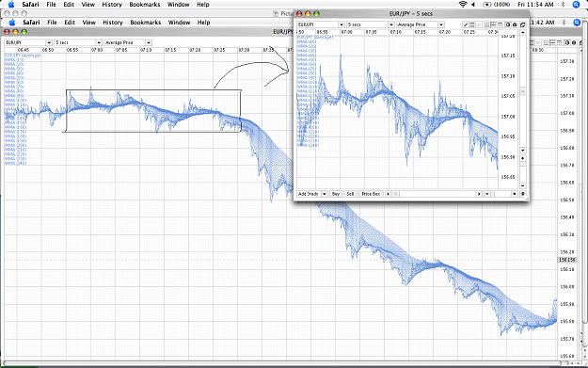Screen dimensions: 588x368
Task: Open the Bookmarks menu in top menu bar
Action: point(144,5)
